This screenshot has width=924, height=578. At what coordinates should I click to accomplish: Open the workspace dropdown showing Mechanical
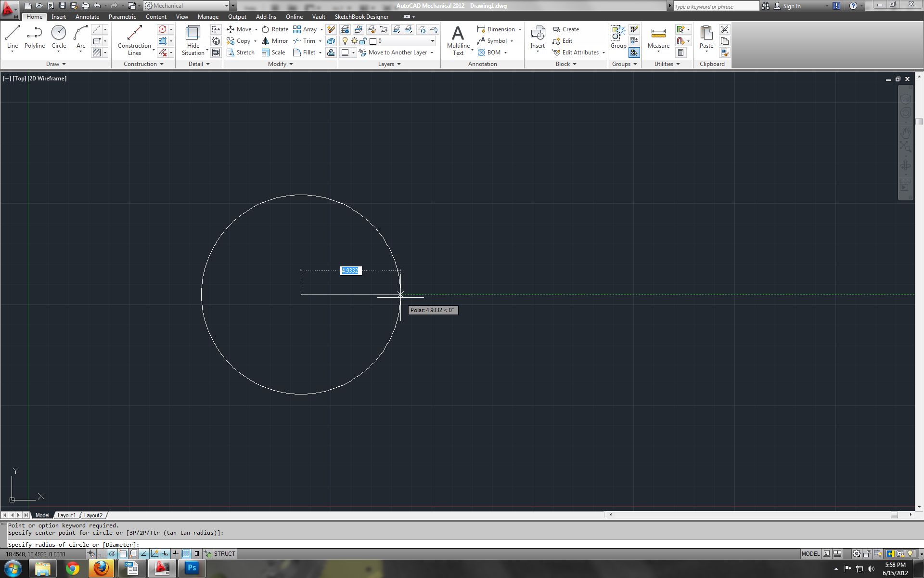tap(226, 6)
